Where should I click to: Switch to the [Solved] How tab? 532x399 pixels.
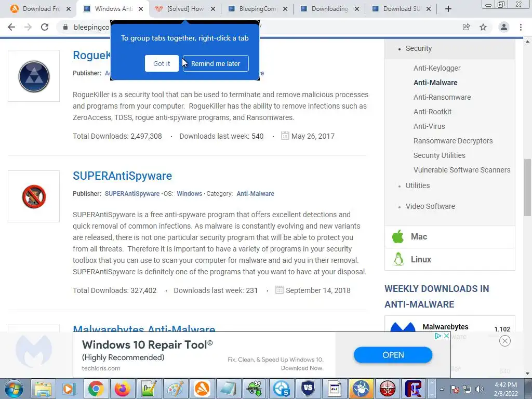coord(185,9)
